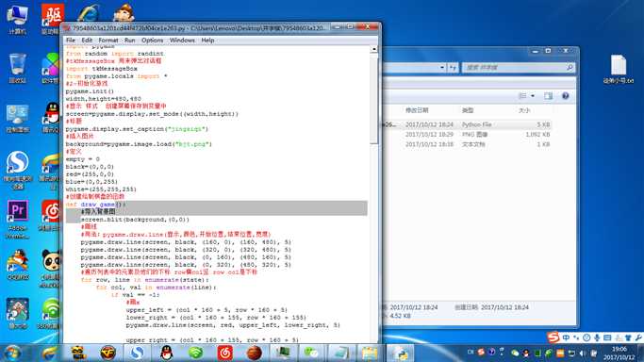
Task: Click the Sogou browser taskbar icon
Action: pyautogui.click(x=137, y=353)
